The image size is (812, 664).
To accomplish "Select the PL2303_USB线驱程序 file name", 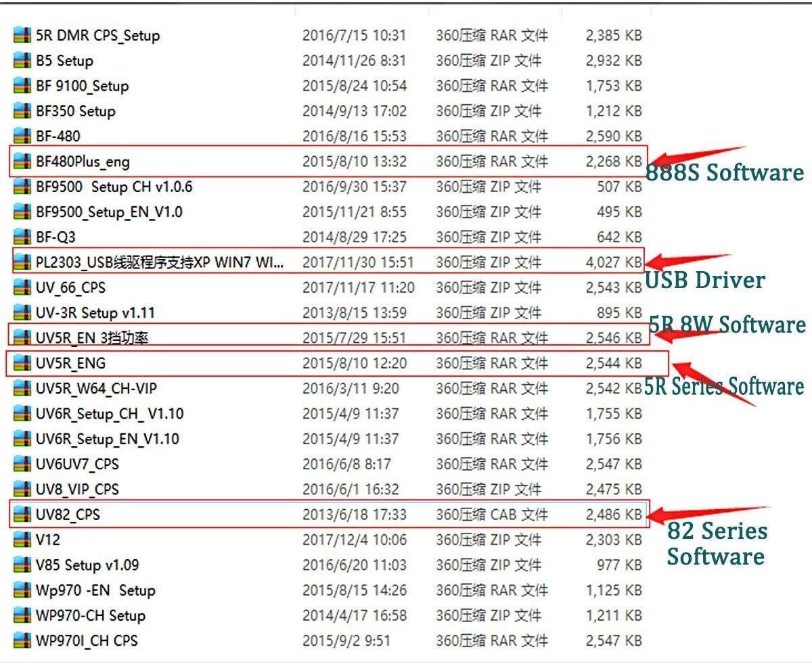I will pos(160,262).
